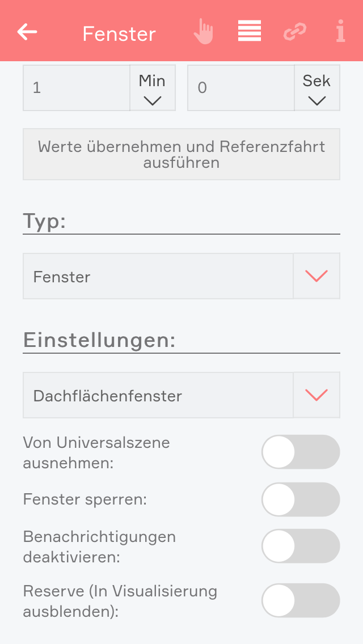Open the list lines icon in header
363x644 pixels.
250,31
